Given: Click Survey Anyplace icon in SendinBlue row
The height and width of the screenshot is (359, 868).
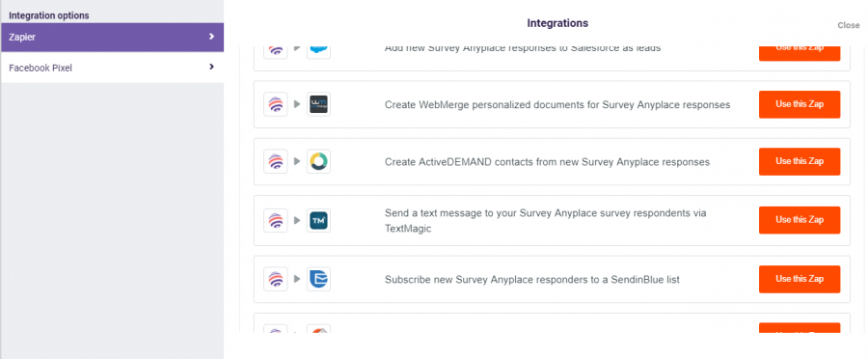Looking at the screenshot, I should [x=276, y=279].
